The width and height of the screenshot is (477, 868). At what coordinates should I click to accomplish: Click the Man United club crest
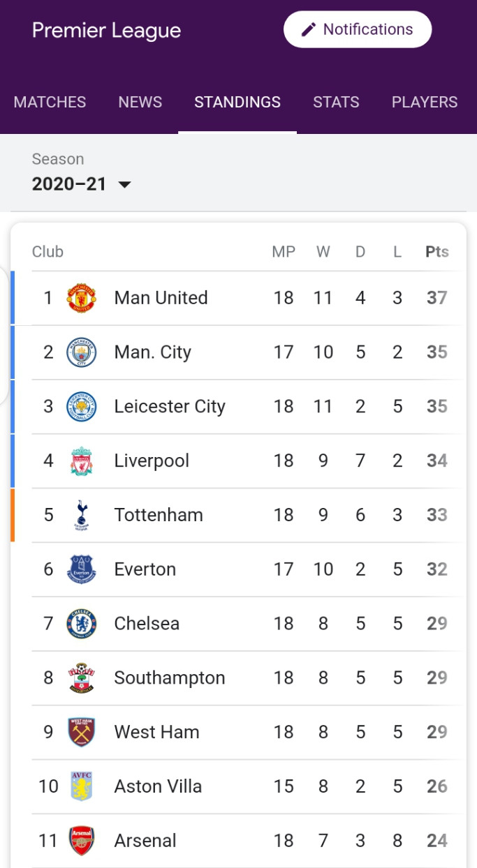coord(81,298)
